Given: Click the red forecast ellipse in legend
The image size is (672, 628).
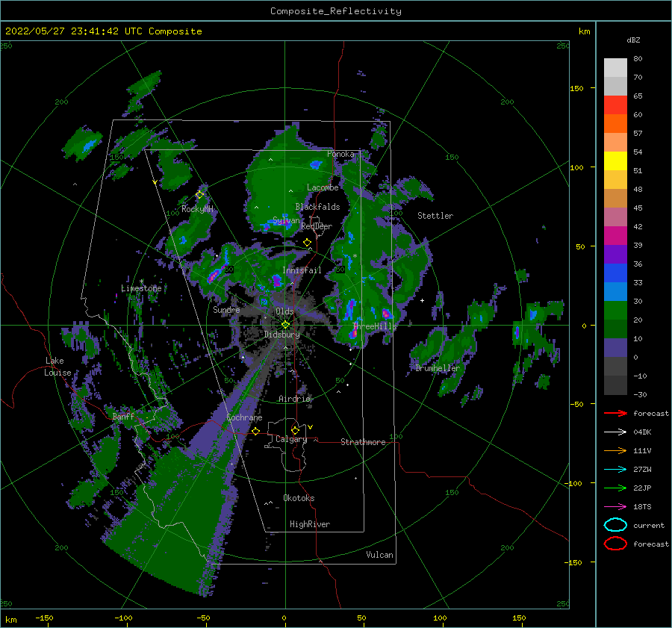Looking at the screenshot, I should pos(615,544).
